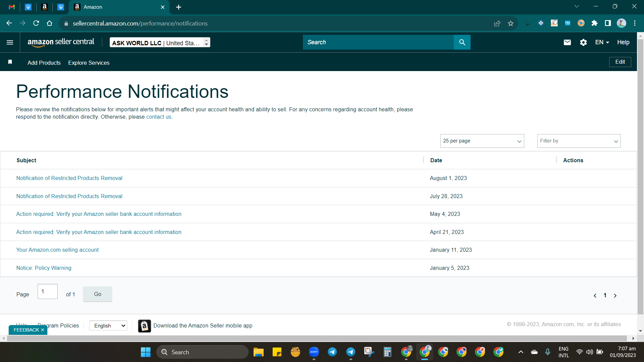Click the Seller Central search magnifier button
This screenshot has width=644, height=362.
(x=462, y=42)
